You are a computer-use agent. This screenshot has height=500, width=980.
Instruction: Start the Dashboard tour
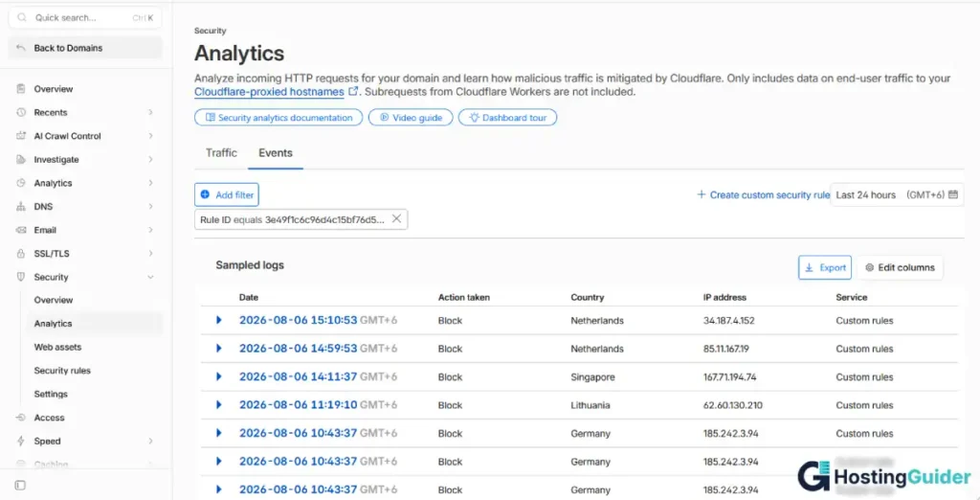click(507, 118)
